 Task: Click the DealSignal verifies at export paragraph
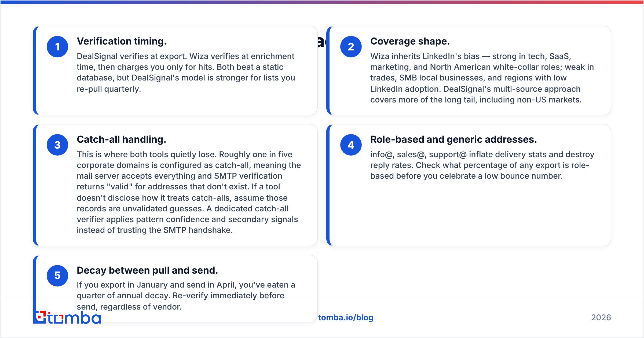point(186,72)
